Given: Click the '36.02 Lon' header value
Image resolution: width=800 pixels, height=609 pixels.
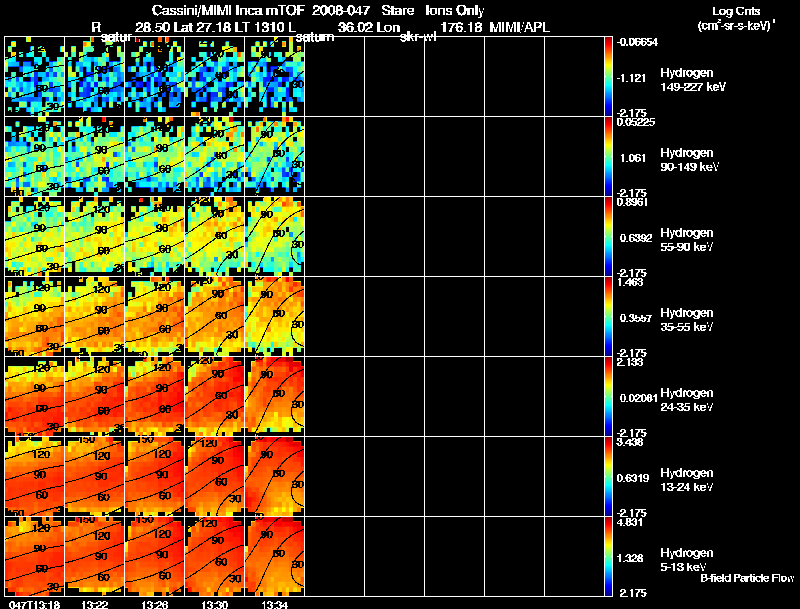Looking at the screenshot, I should (369, 27).
